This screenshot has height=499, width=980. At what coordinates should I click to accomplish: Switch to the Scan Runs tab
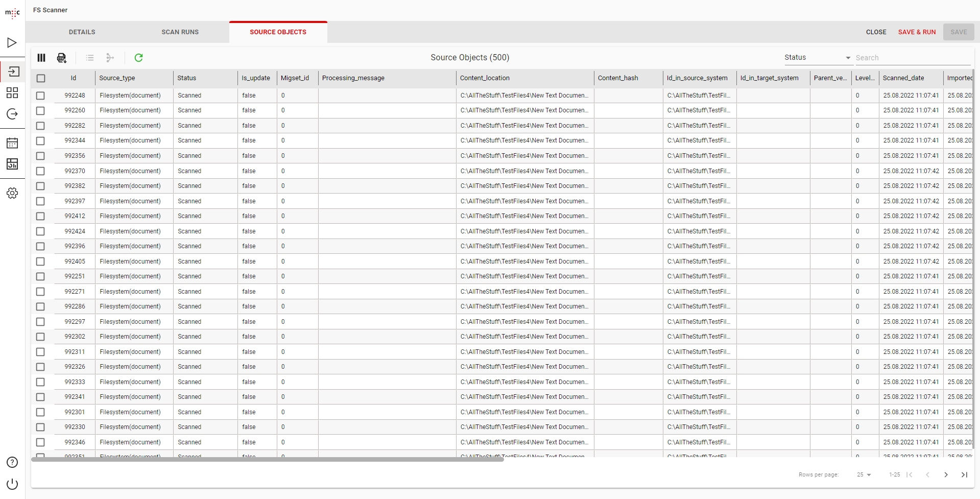point(180,32)
